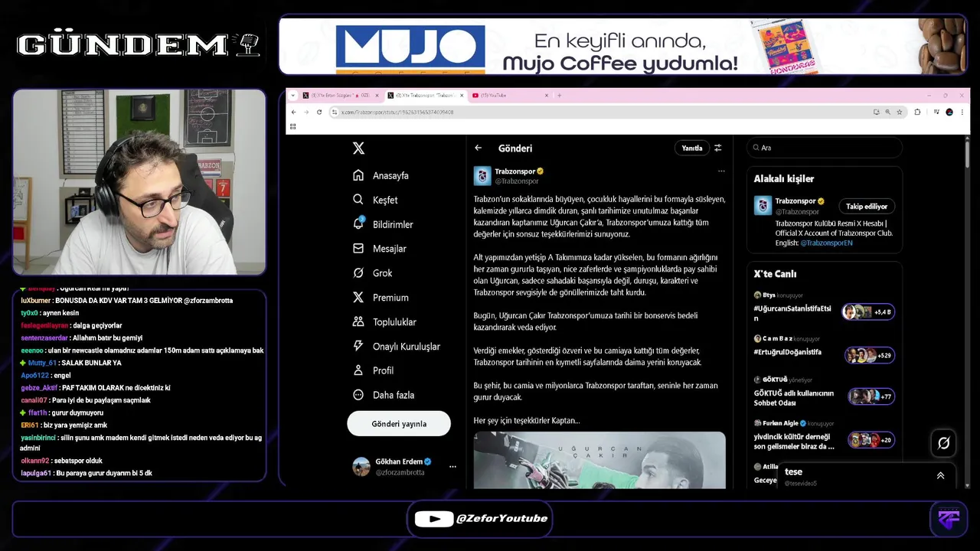The image size is (980, 551).
Task: Click browser back button
Action: pos(293,112)
